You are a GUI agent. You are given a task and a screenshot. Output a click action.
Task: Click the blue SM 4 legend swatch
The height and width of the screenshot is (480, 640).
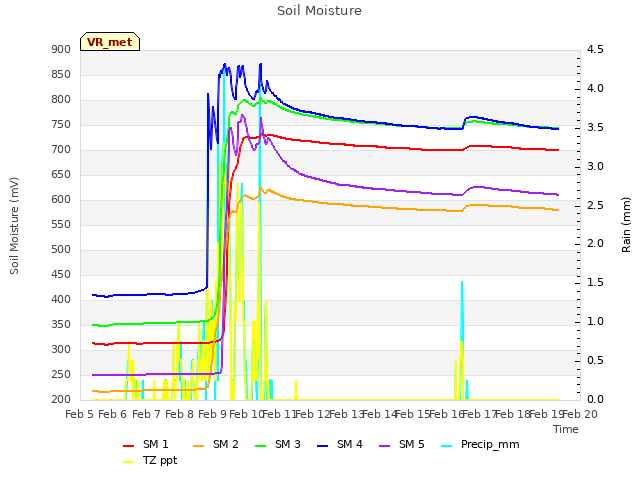pos(323,446)
